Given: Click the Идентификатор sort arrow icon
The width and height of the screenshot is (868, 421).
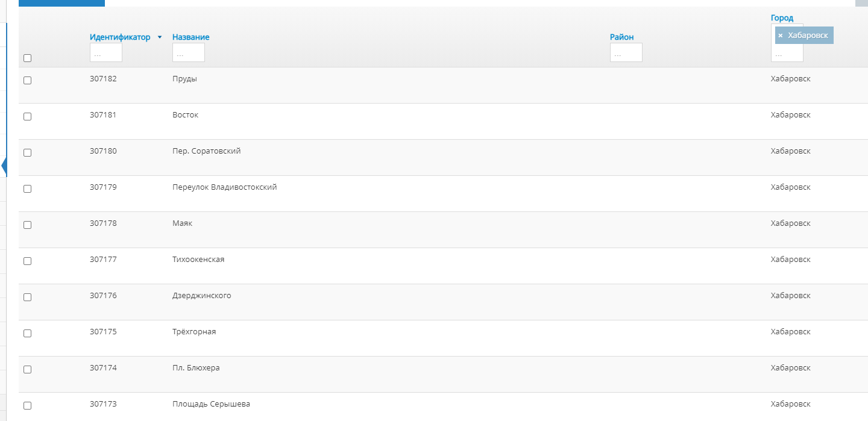Looking at the screenshot, I should point(160,37).
